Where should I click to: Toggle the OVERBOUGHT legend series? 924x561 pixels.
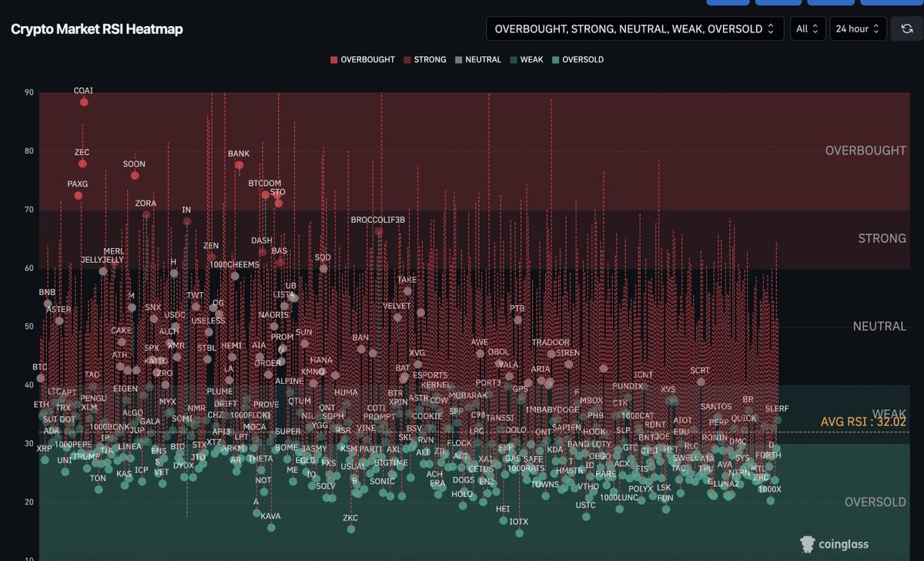[x=363, y=59]
